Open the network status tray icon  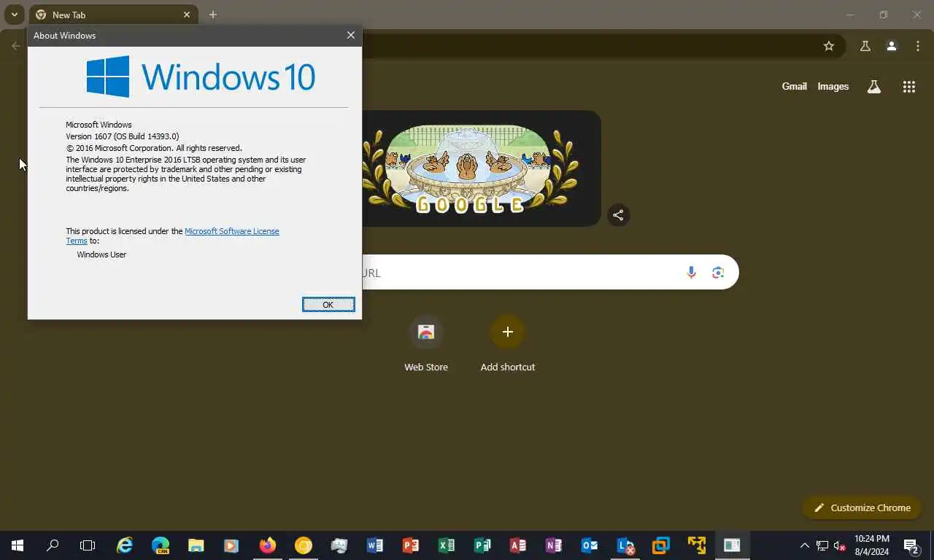(x=822, y=545)
